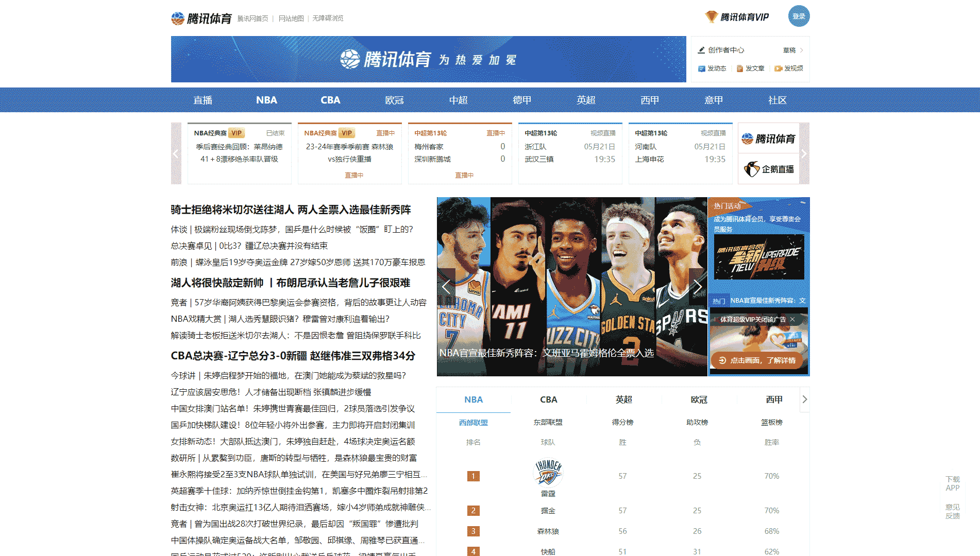Open article 中国女排澳门站名单
The width and height of the screenshot is (980, 556).
point(293,408)
